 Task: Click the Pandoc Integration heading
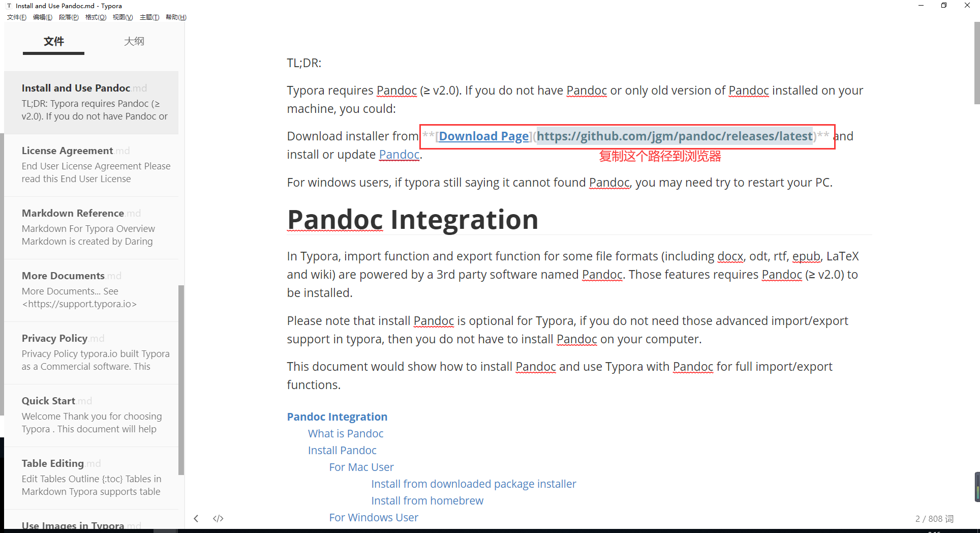[413, 220]
